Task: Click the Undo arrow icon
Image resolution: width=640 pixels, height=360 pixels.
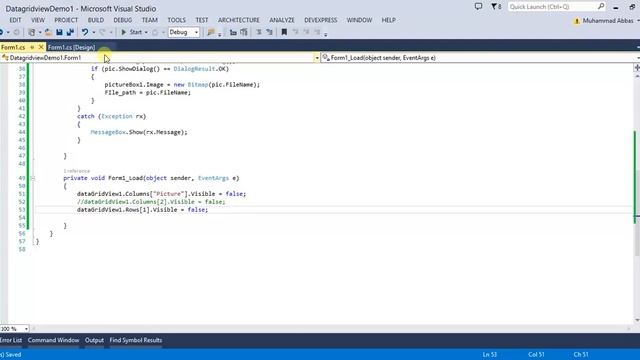Action: coord(85,32)
